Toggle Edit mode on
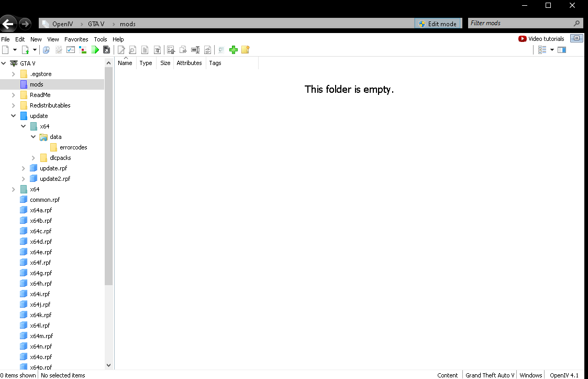588x379 pixels. pyautogui.click(x=438, y=24)
